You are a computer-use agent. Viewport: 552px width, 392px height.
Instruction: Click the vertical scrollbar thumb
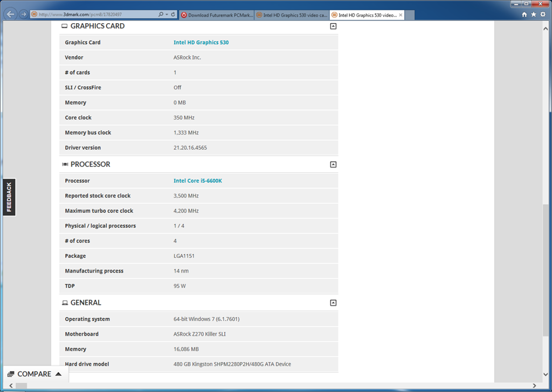pyautogui.click(x=546, y=270)
